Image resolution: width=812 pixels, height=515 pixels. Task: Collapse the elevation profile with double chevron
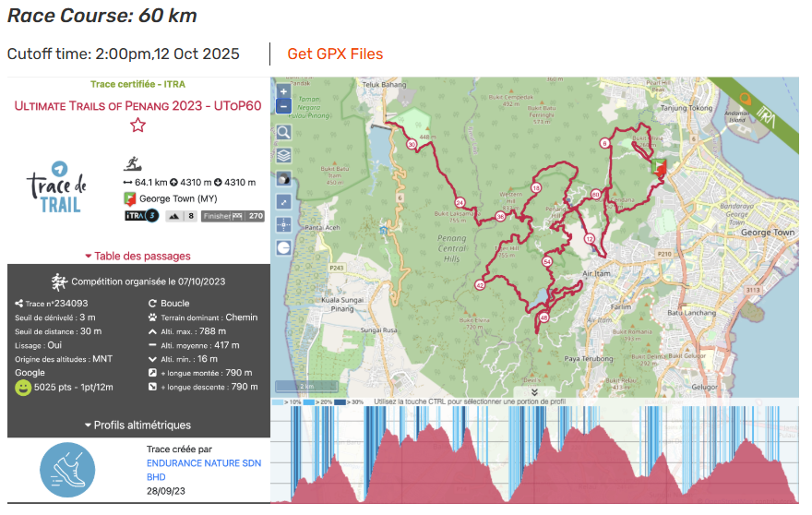pos(534,392)
